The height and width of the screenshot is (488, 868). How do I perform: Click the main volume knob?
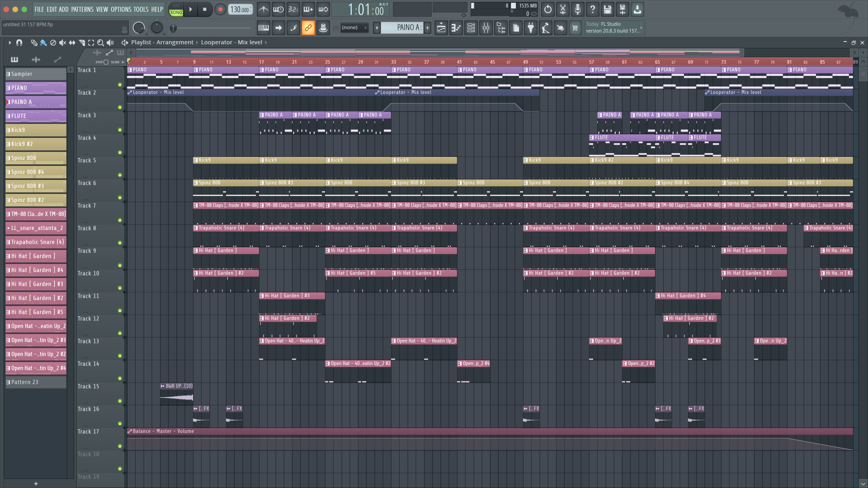coord(139,28)
